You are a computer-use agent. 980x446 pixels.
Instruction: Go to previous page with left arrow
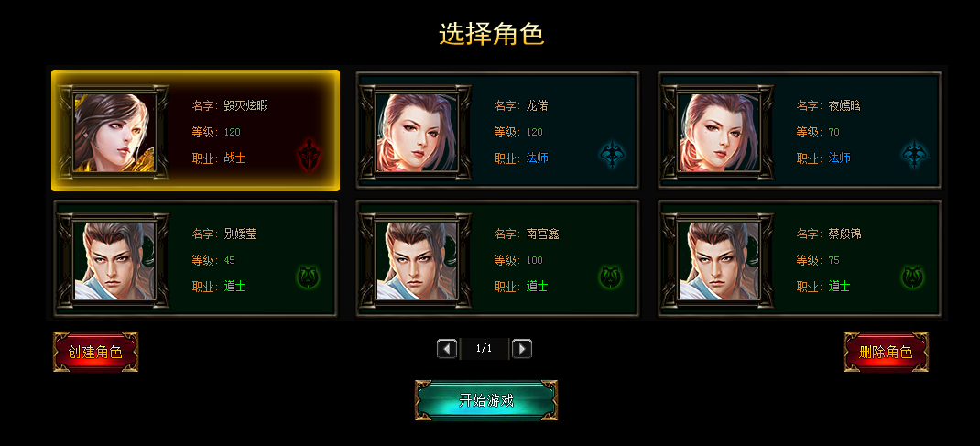pos(447,349)
